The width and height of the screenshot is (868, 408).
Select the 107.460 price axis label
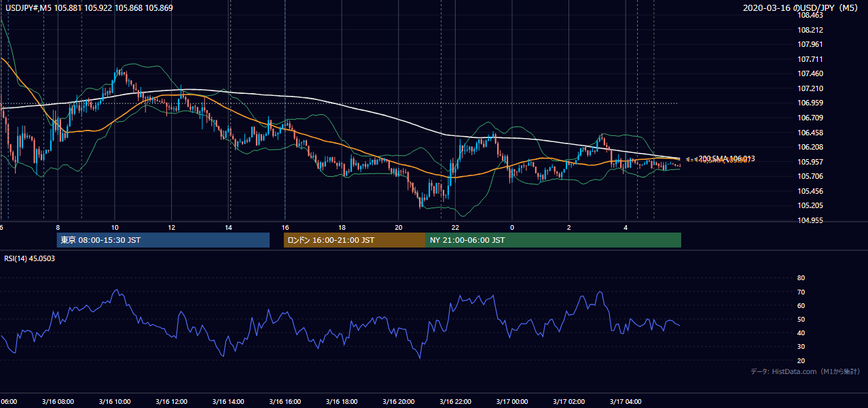[811, 74]
